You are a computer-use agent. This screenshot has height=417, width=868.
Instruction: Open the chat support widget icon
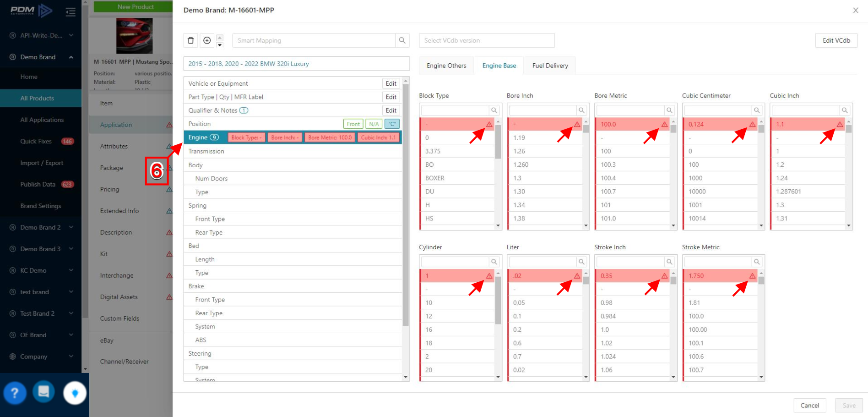coord(44,392)
